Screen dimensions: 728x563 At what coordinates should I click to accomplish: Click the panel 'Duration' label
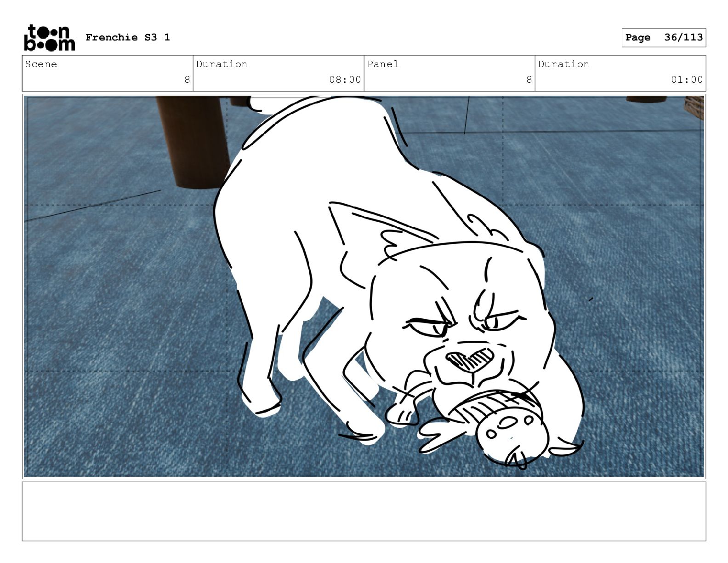point(563,64)
